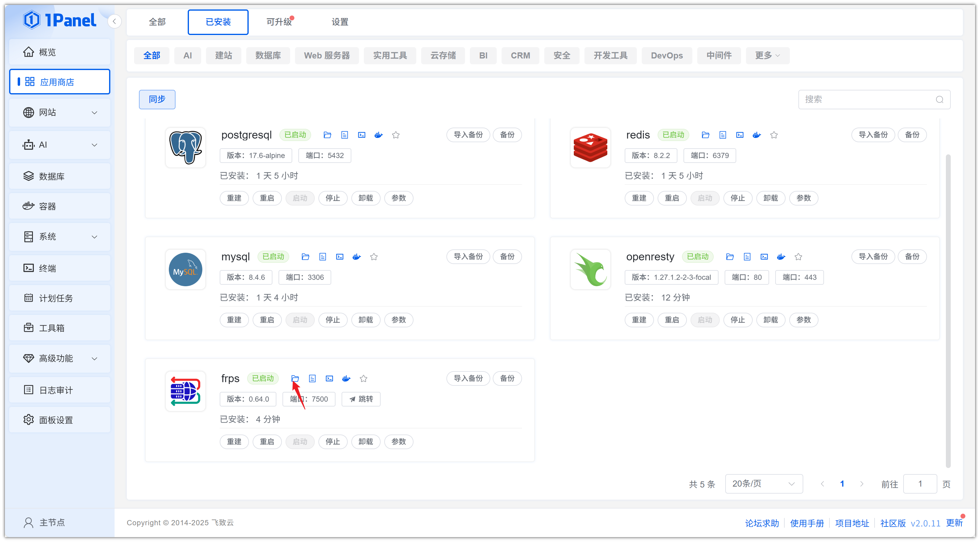Open frps folder directory icon
The width and height of the screenshot is (980, 542).
click(295, 378)
